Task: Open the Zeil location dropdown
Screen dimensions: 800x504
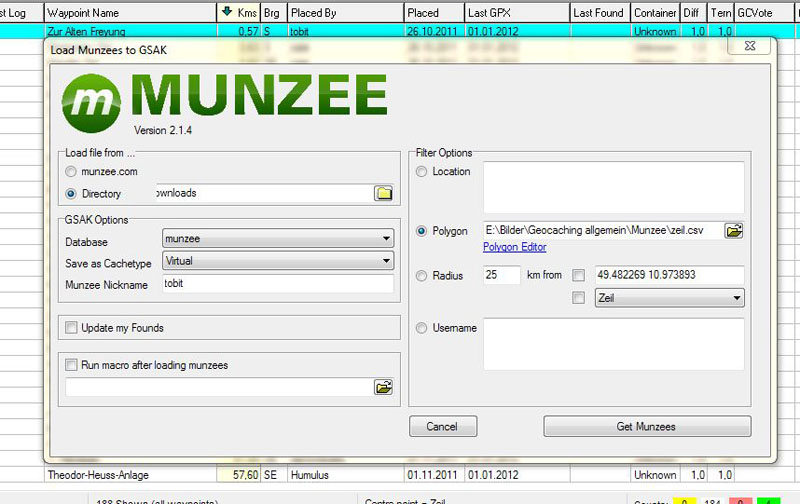Action: point(669,298)
